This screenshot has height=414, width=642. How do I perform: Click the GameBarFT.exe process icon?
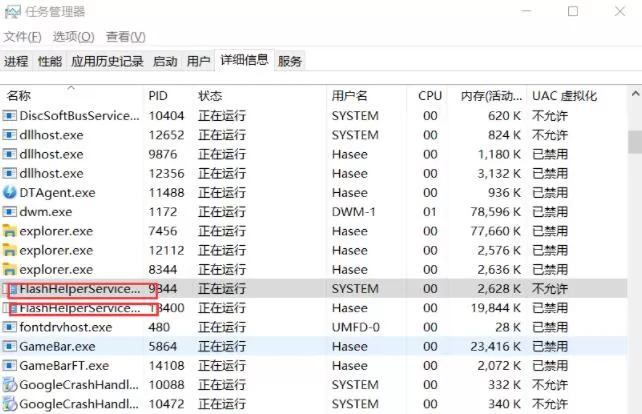click(x=9, y=366)
